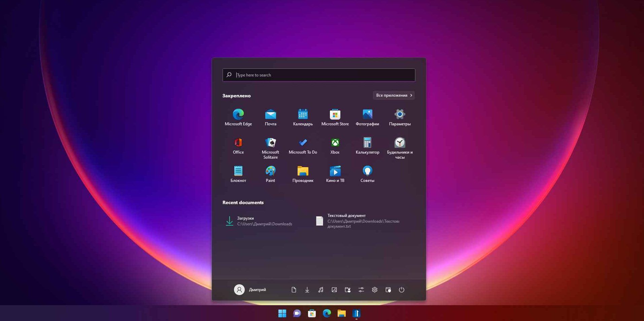Open the Paint app
The width and height of the screenshot is (644, 321).
click(x=270, y=174)
